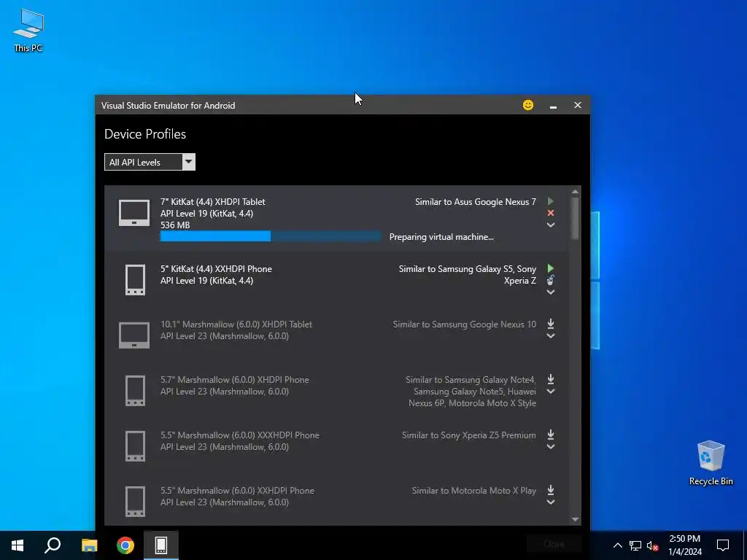Click the scroll down arrow of device list
This screenshot has width=747, height=560.
point(575,519)
